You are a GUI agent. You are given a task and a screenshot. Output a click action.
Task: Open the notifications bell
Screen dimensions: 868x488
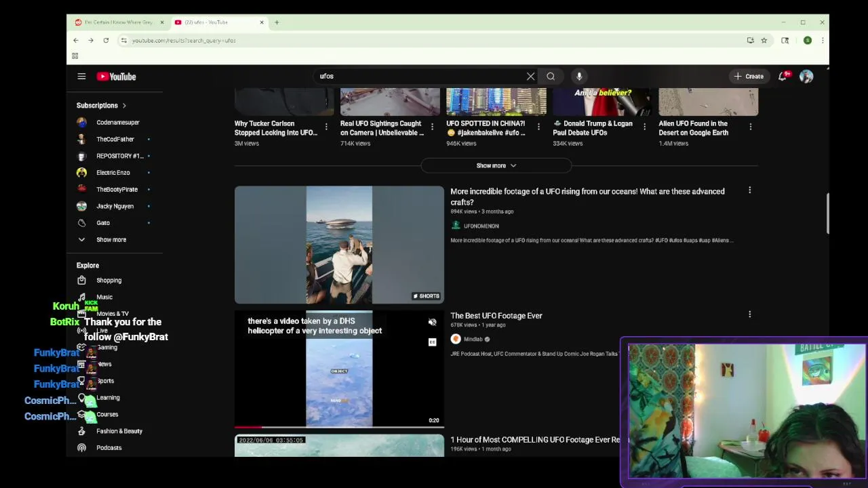click(x=783, y=77)
